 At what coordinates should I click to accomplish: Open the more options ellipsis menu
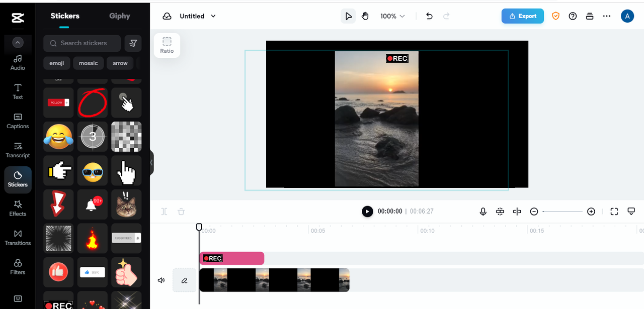607,16
